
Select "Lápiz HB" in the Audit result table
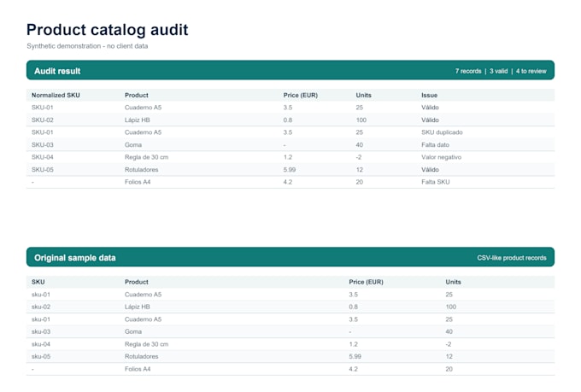point(137,120)
